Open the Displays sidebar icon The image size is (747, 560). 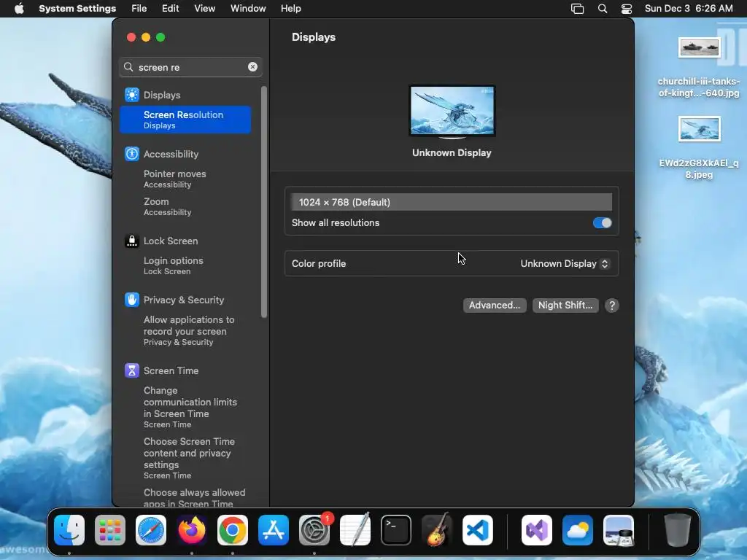pyautogui.click(x=132, y=95)
